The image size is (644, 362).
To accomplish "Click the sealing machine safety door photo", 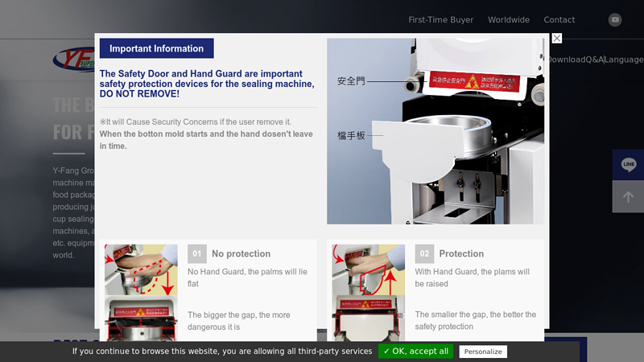I will (436, 131).
